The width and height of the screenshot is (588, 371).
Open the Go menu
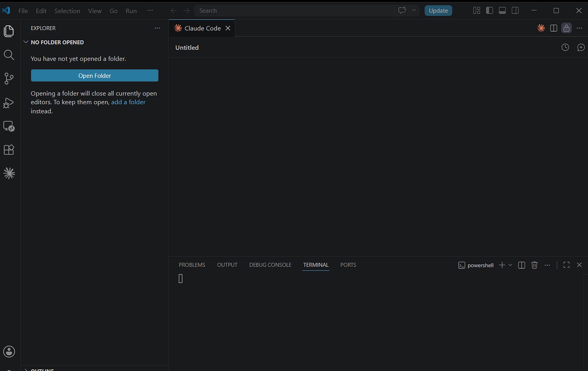pyautogui.click(x=113, y=11)
